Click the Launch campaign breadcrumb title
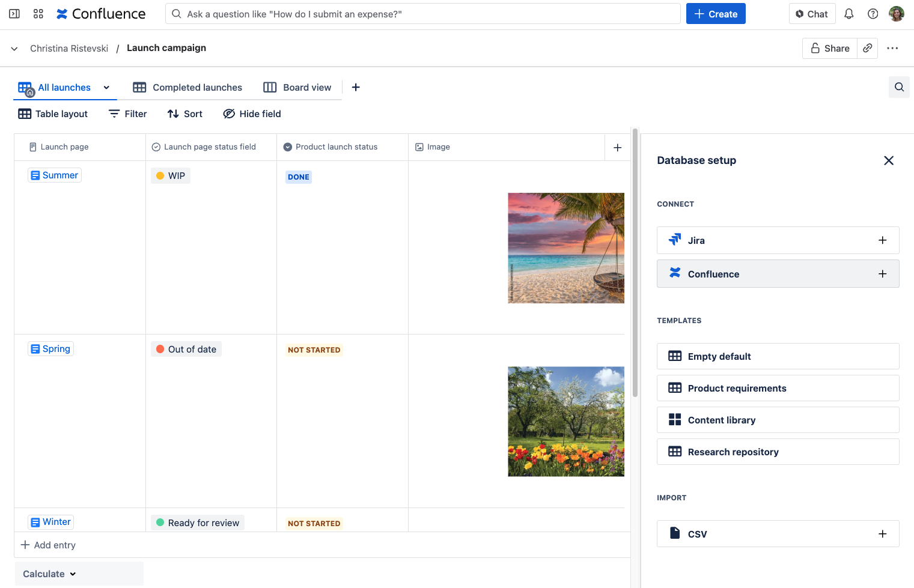The height and width of the screenshot is (588, 914). click(166, 48)
